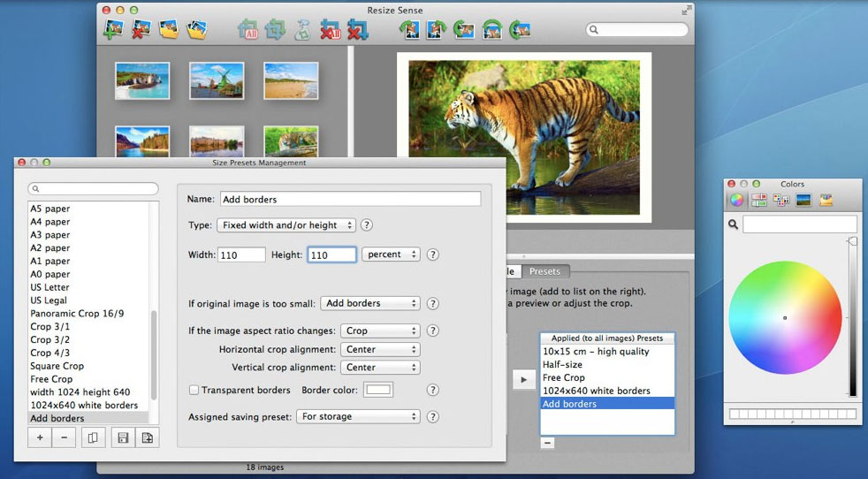The image size is (868, 479).
Task: Click the duplicate preset icon
Action: 93,438
